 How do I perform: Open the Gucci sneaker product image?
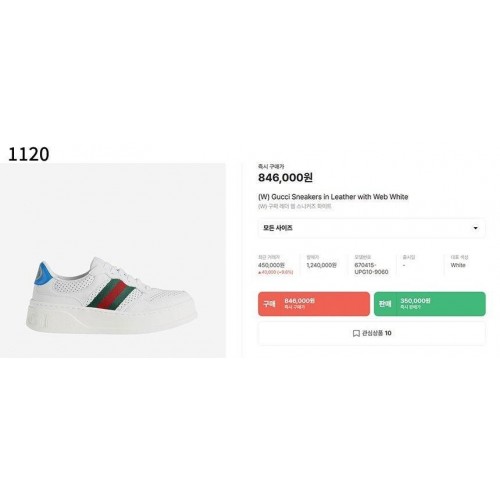point(113,260)
